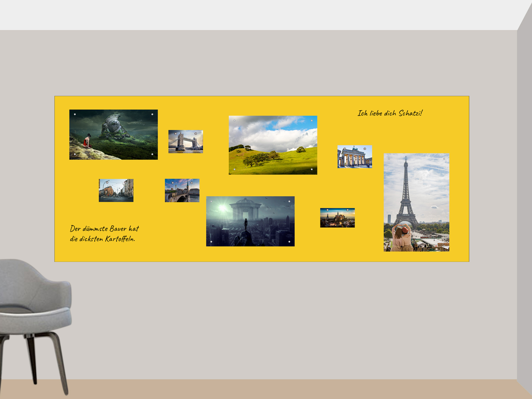
Task: Click bottom-left magnet on green hills photo
Action: (234, 169)
